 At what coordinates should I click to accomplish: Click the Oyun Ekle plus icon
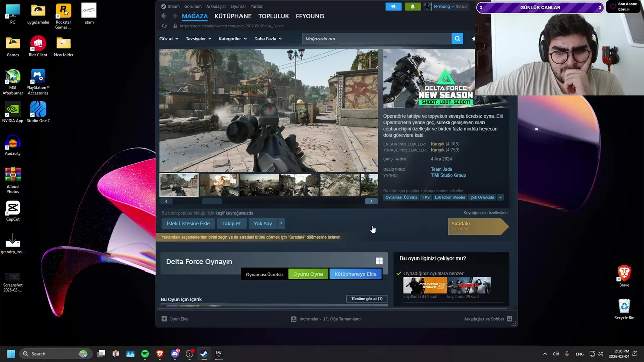[164, 319]
